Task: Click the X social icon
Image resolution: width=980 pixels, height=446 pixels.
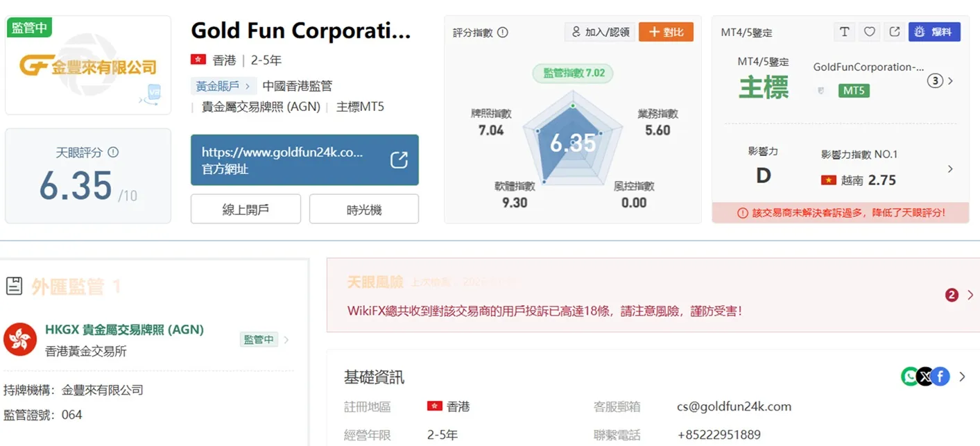Action: coord(925,377)
